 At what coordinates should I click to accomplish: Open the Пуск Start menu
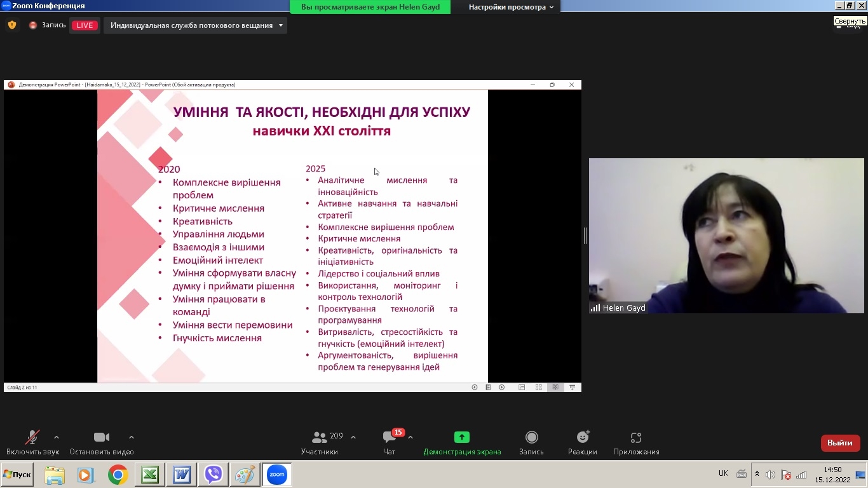[x=17, y=475]
